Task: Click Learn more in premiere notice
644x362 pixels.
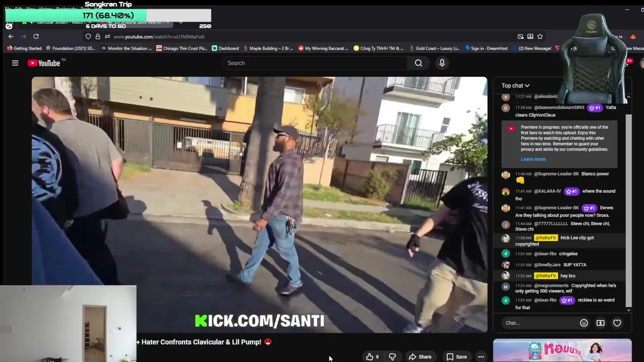Action: [x=533, y=159]
